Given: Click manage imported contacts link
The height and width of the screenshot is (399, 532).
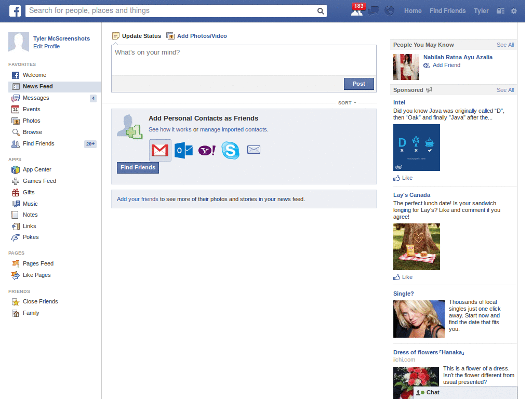Looking at the screenshot, I should pyautogui.click(x=233, y=129).
